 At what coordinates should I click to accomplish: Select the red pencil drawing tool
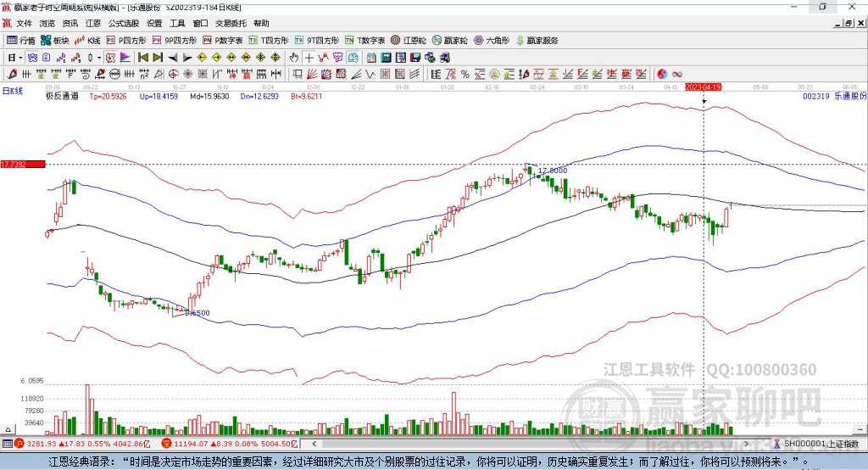(12, 74)
